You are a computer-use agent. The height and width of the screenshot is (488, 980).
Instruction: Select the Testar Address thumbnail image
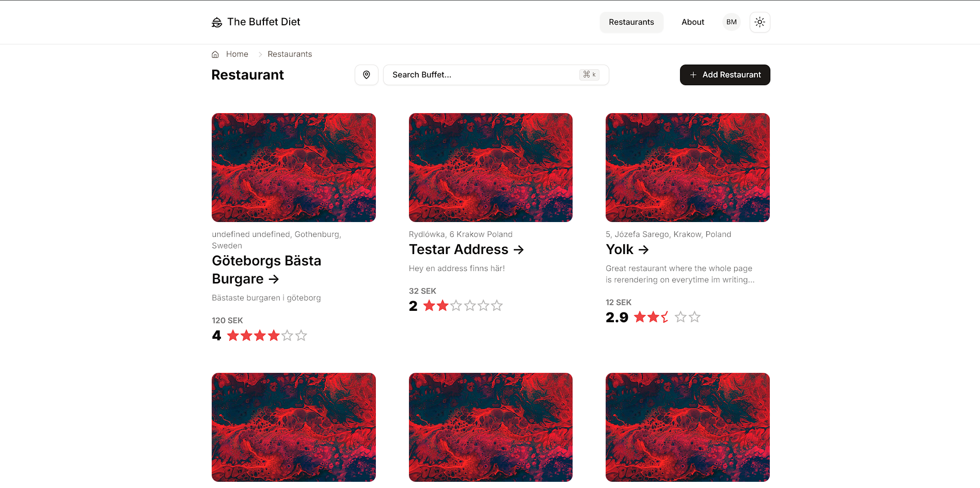pyautogui.click(x=491, y=168)
